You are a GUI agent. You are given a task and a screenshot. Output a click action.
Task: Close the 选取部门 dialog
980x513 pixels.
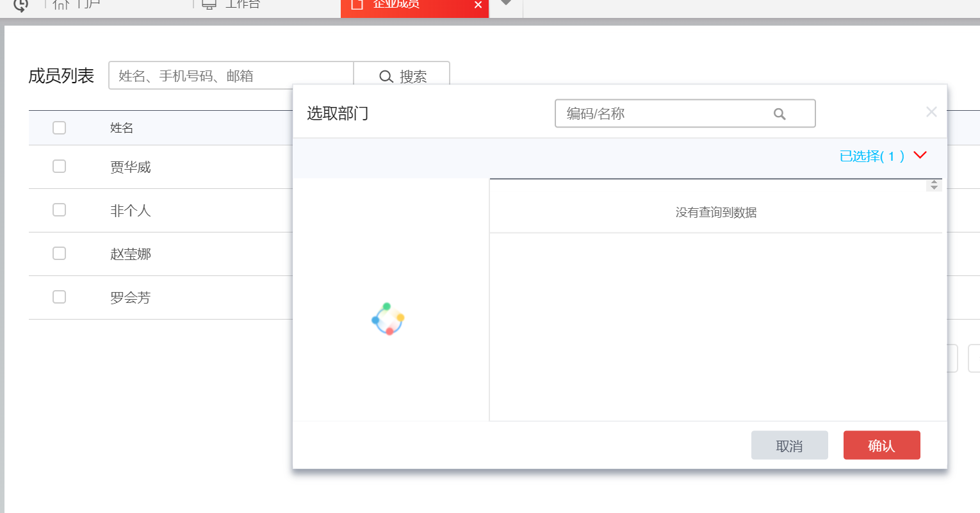(x=931, y=112)
